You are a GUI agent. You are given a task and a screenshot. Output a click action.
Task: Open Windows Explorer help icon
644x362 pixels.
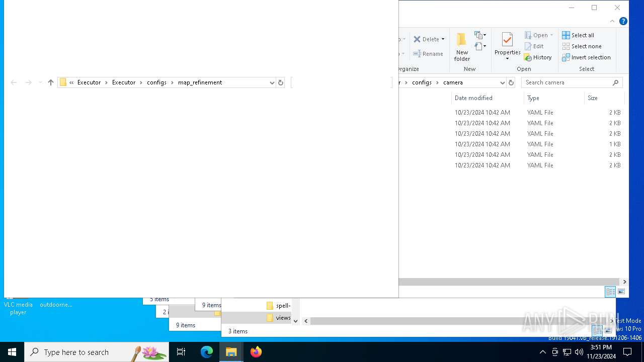623,21
